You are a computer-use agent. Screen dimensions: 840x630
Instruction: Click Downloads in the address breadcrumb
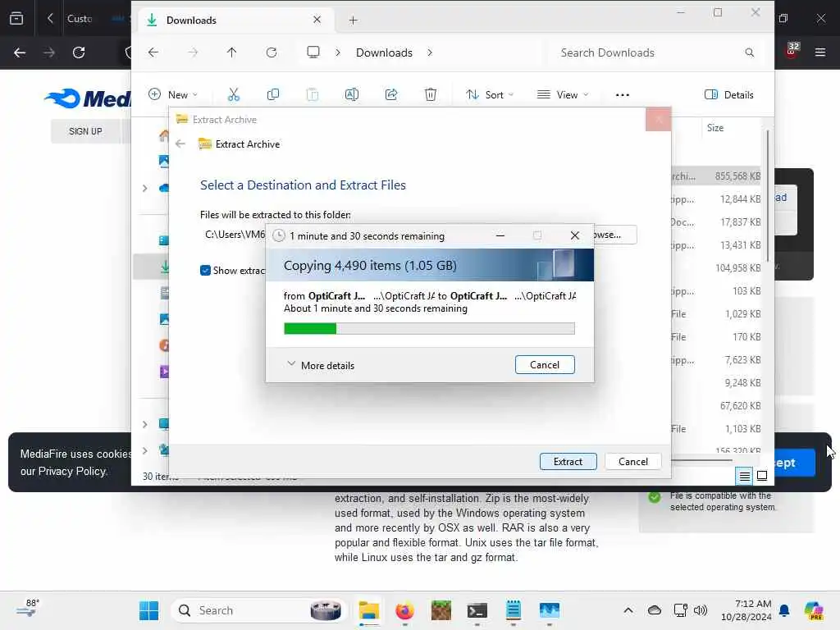[x=384, y=52]
